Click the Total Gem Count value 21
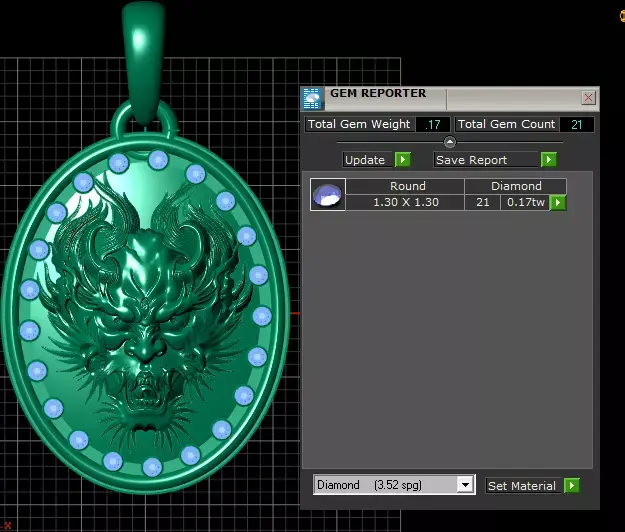The image size is (625, 532). [576, 124]
